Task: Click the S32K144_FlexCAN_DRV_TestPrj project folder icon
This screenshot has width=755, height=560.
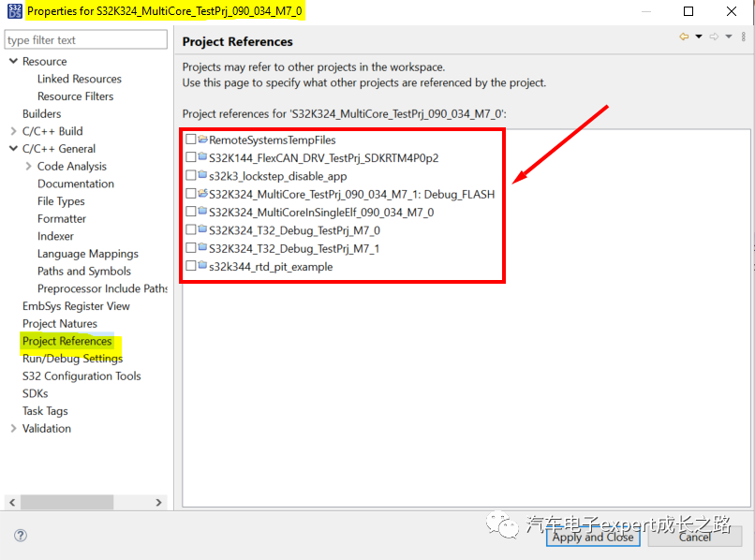Action: (x=202, y=157)
